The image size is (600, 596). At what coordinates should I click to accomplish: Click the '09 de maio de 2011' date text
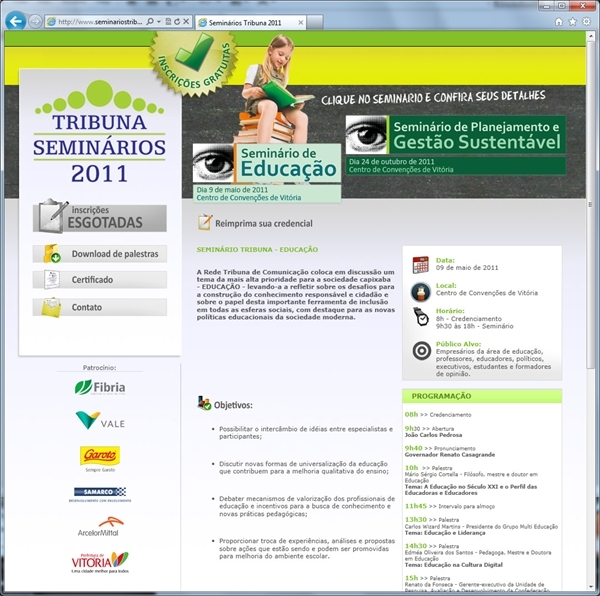tap(467, 268)
